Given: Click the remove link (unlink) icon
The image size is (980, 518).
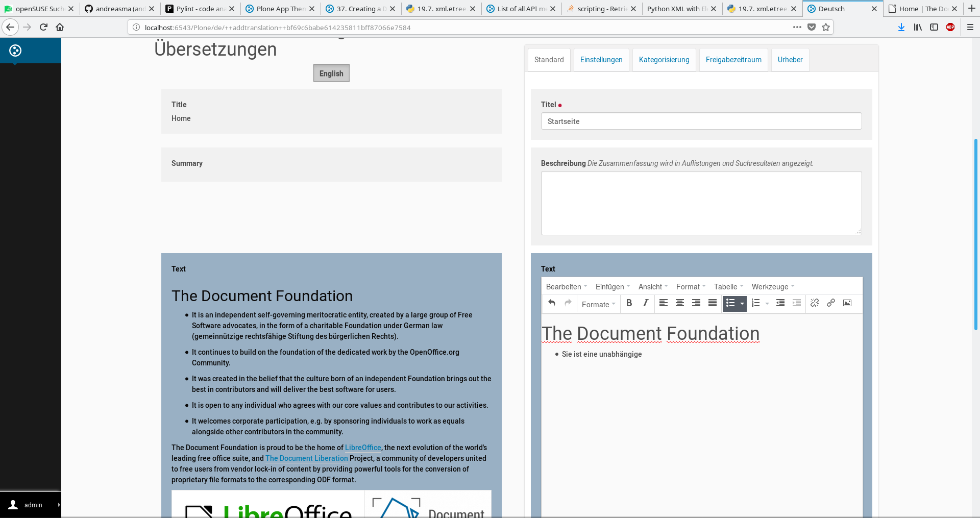Looking at the screenshot, I should tap(815, 303).
